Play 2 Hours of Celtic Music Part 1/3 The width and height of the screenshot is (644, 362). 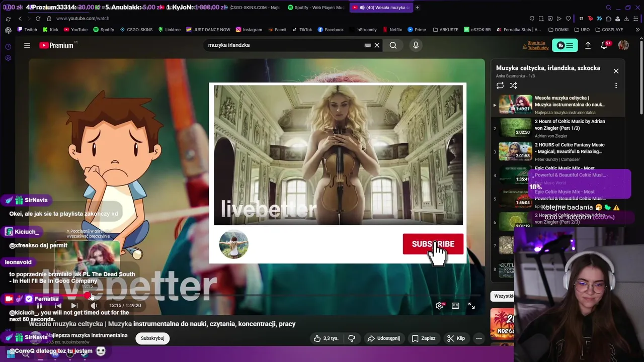click(x=558, y=128)
